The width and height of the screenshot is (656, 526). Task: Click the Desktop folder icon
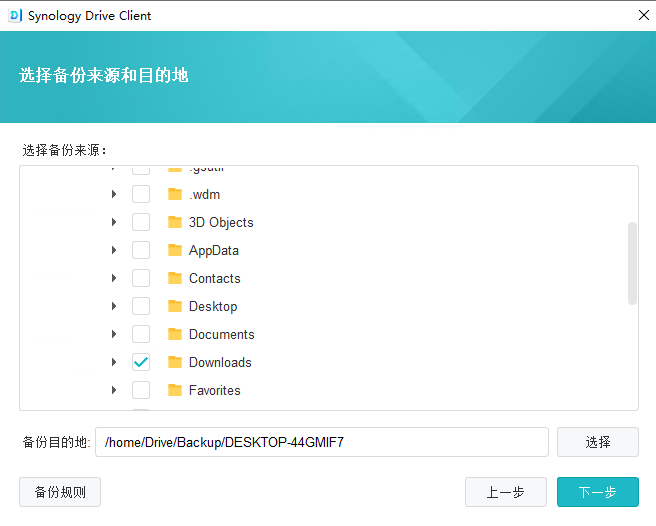[175, 306]
